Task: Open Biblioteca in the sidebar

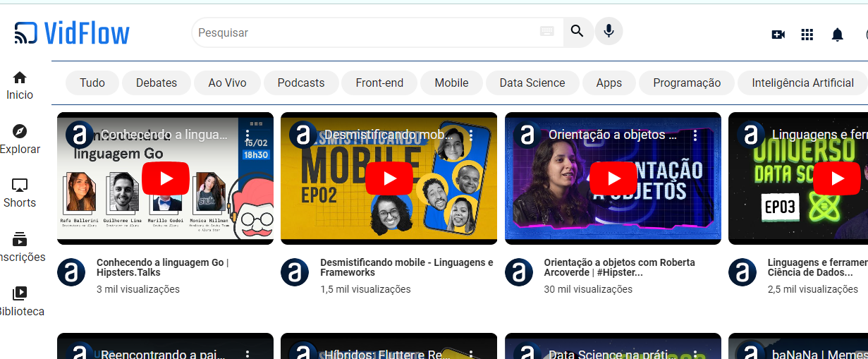Action: [x=20, y=302]
